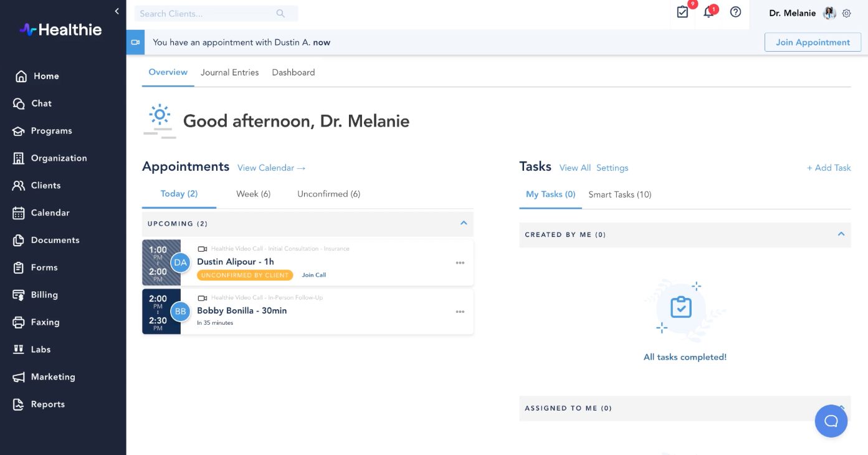868x455 pixels.
Task: Collapse the sidebar with the arrow
Action: (117, 11)
